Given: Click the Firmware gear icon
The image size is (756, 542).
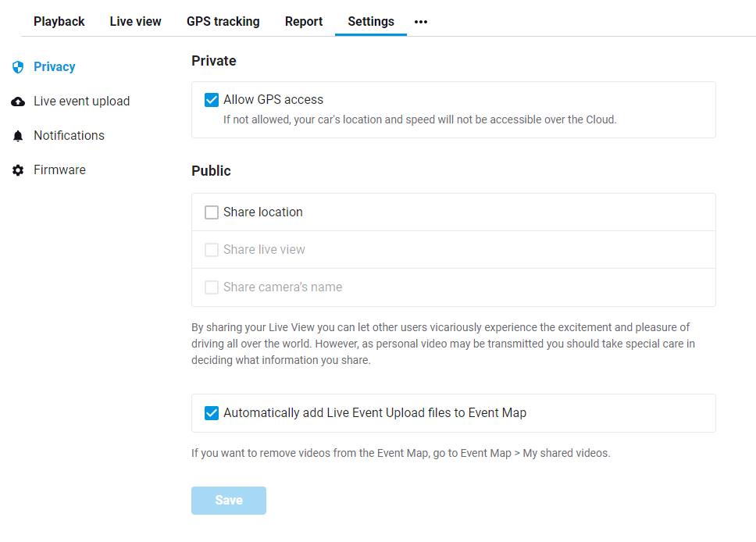Looking at the screenshot, I should point(18,170).
